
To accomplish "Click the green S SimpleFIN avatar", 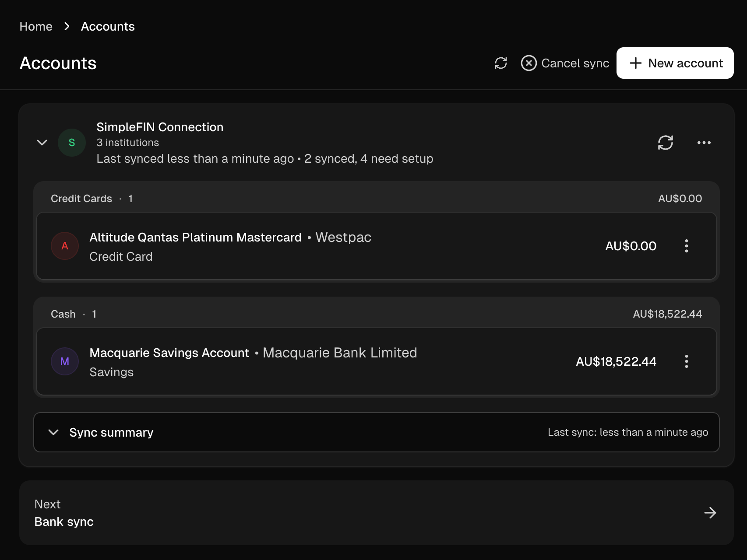I will (x=72, y=143).
